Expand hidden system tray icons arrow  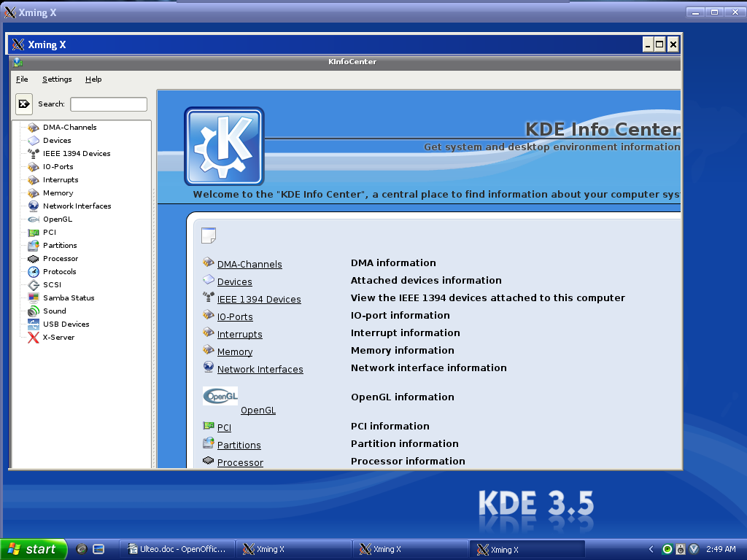click(651, 550)
